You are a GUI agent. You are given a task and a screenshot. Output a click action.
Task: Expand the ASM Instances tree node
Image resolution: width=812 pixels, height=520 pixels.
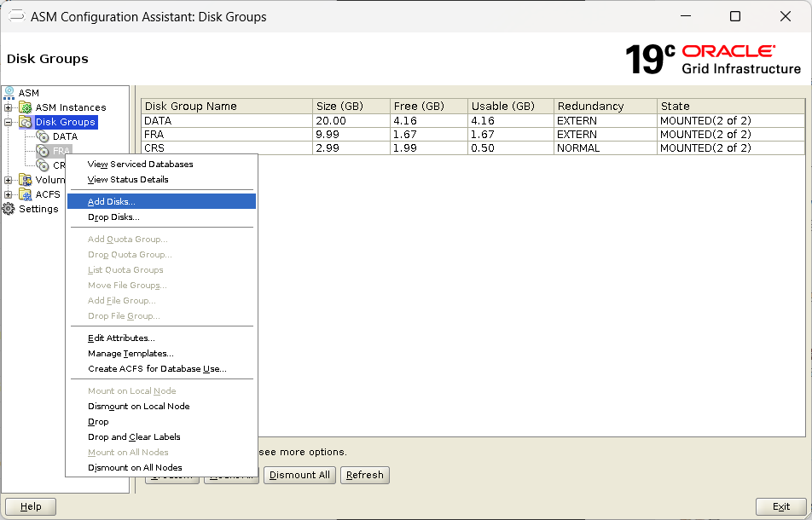coord(9,107)
